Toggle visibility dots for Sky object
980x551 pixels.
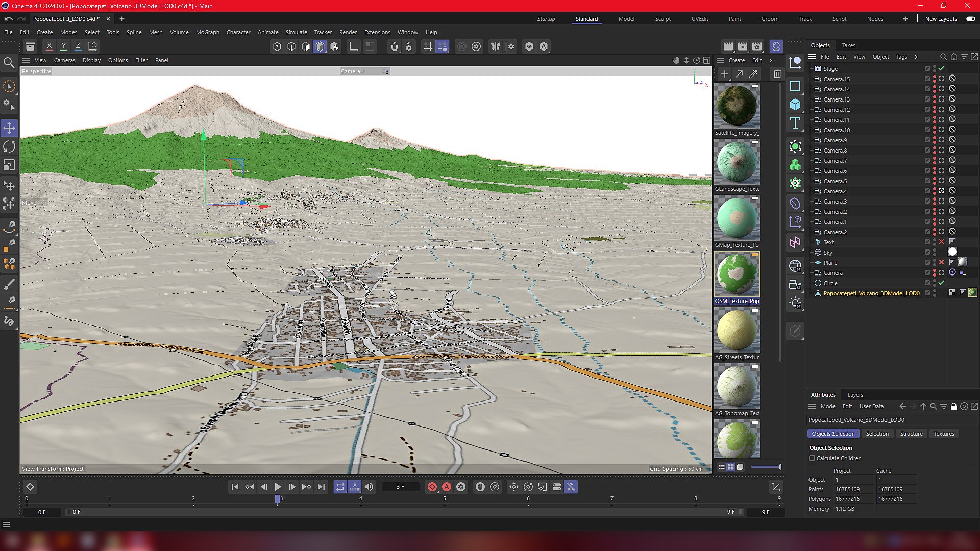pyautogui.click(x=935, y=253)
